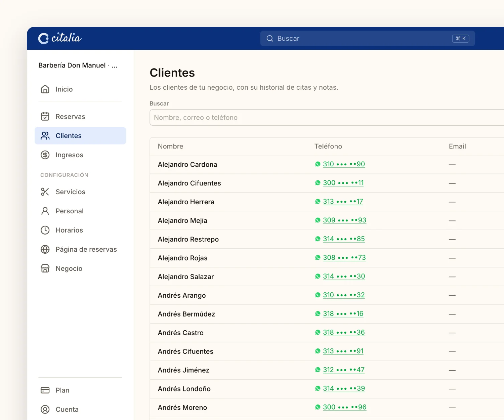Select the Andrés Jiménez row name
This screenshot has width=504, height=420.
coord(184,370)
